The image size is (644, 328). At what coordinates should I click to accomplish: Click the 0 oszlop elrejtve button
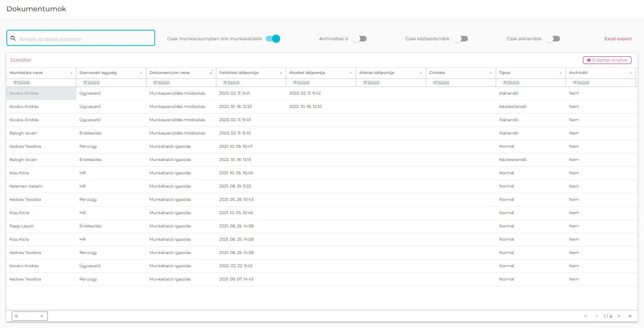coord(607,60)
